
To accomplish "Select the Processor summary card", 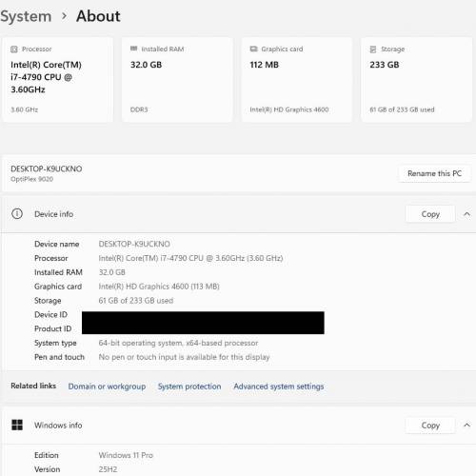I will 58,79.
